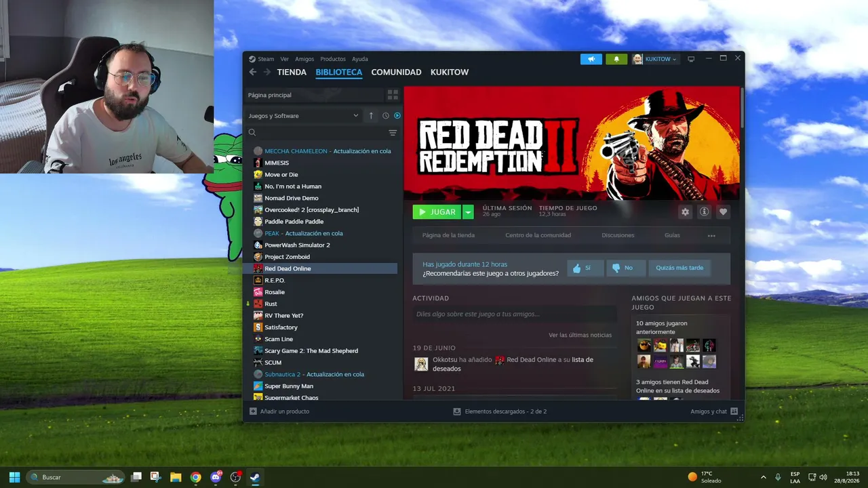The width and height of the screenshot is (868, 488).
Task: Open File Explorer from the taskbar
Action: 176,477
